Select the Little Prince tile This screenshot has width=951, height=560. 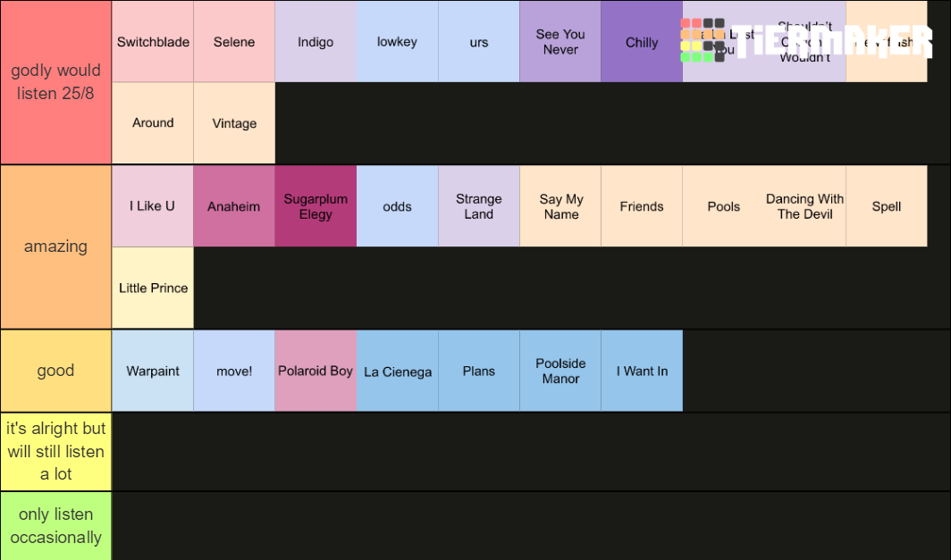click(153, 288)
